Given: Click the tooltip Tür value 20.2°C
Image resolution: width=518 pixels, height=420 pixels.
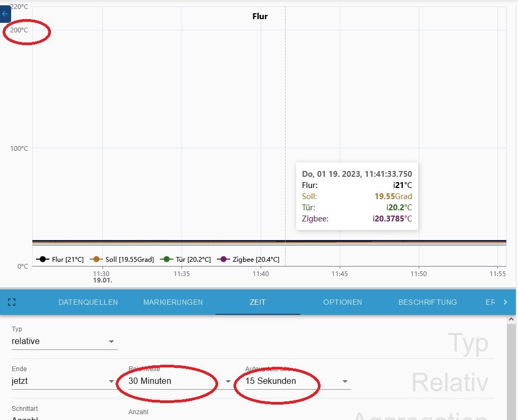Looking at the screenshot, I should pos(399,208).
